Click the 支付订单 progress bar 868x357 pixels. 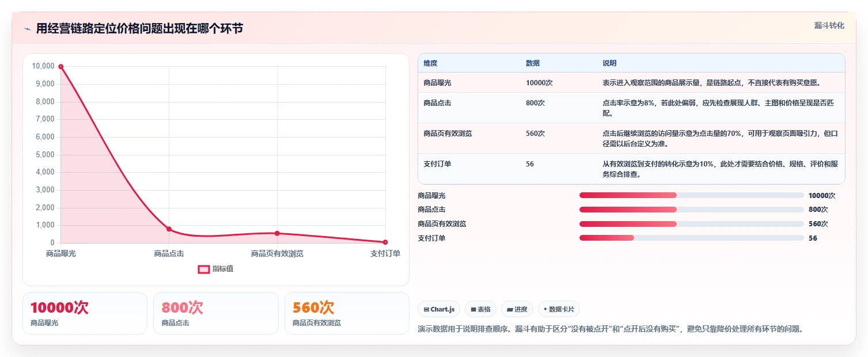tap(691, 238)
